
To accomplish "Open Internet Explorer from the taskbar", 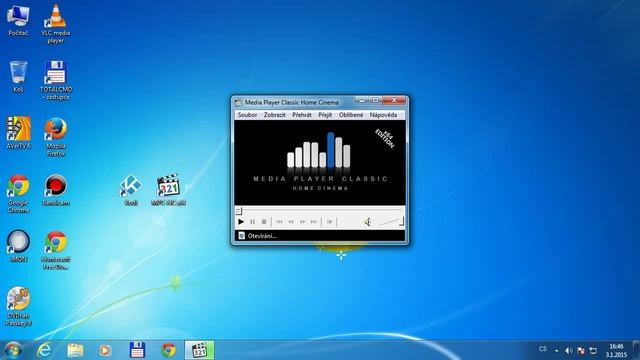I will [44, 350].
